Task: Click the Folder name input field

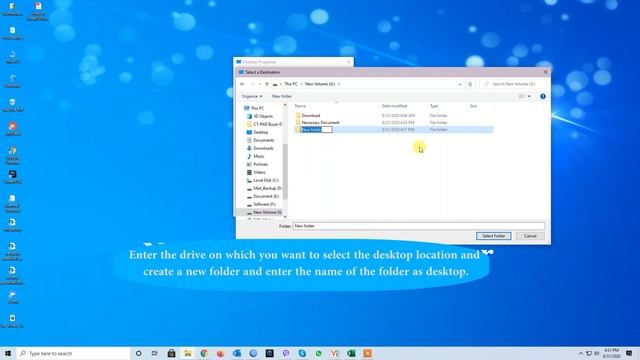Action: 419,226
